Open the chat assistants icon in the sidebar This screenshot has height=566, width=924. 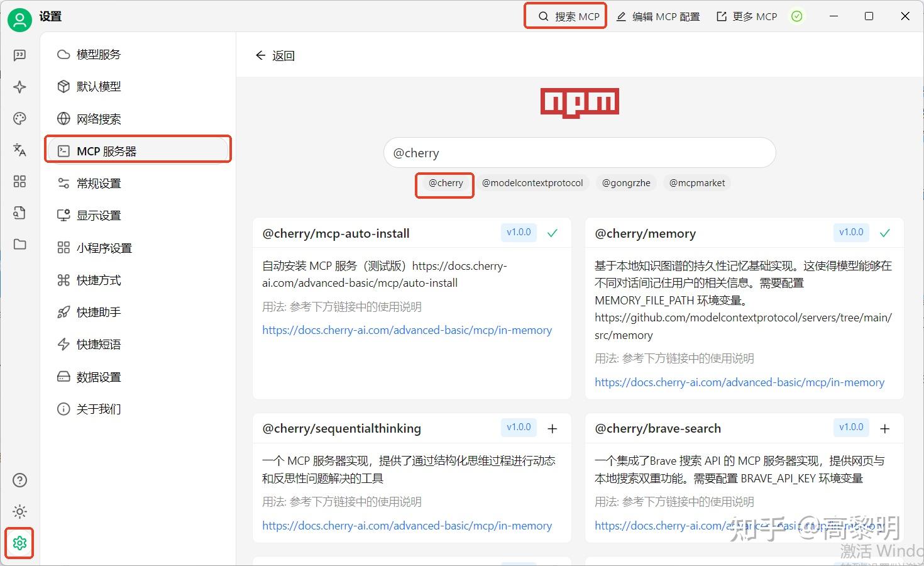tap(19, 55)
